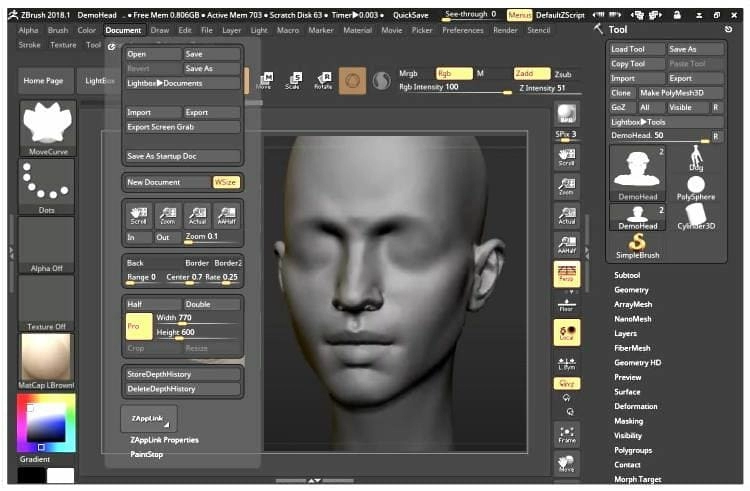Open the MoveCurve brush selector
The width and height of the screenshot is (750, 491).
pos(47,126)
